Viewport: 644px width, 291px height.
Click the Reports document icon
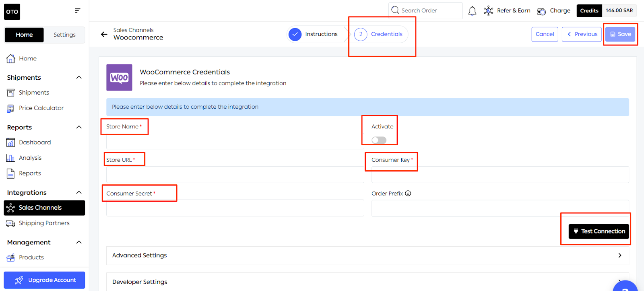[11, 173]
